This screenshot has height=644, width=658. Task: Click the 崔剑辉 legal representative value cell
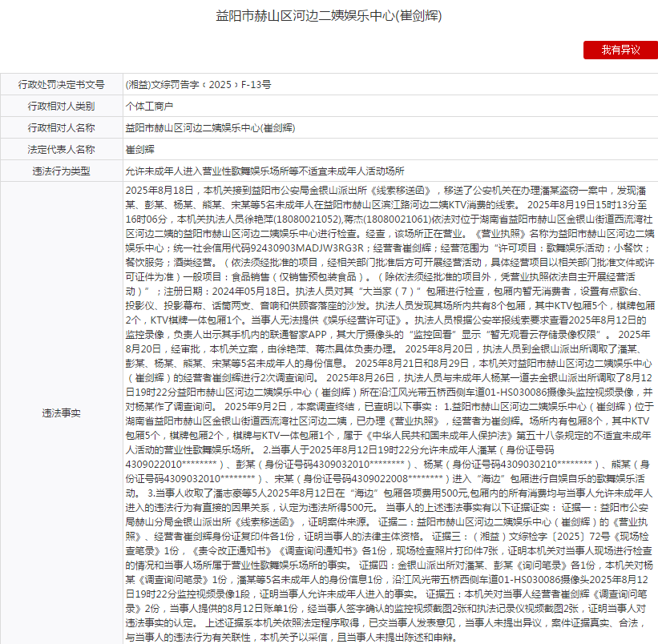tap(139, 149)
